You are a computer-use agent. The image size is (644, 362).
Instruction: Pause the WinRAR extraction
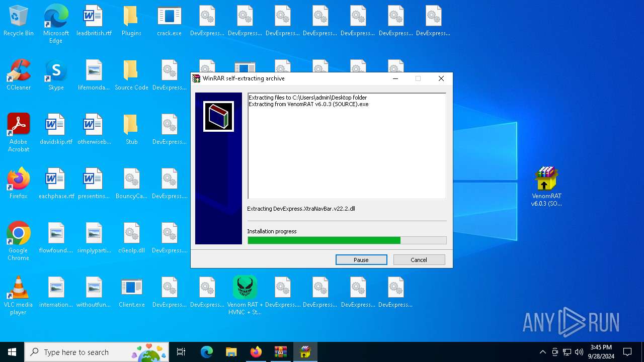point(361,260)
